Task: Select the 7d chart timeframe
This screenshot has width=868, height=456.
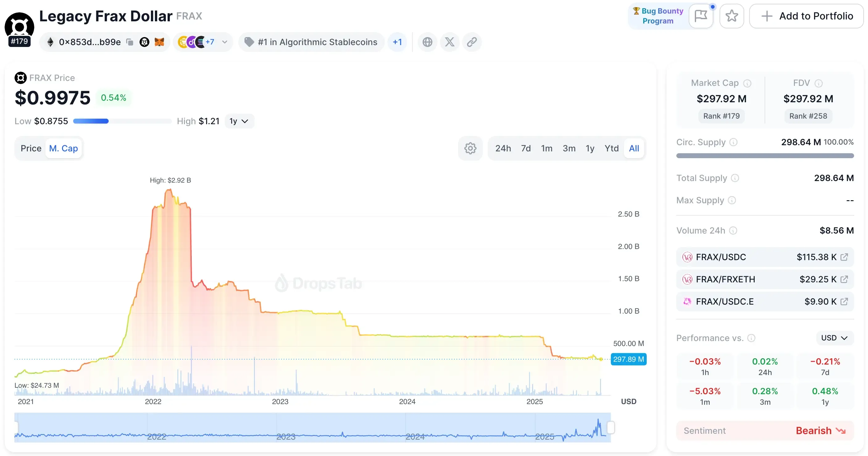Action: (x=526, y=148)
